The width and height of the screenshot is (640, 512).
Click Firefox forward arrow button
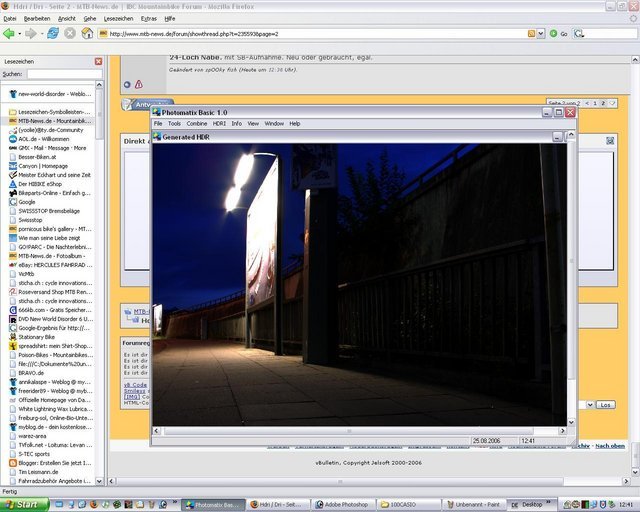(31, 33)
